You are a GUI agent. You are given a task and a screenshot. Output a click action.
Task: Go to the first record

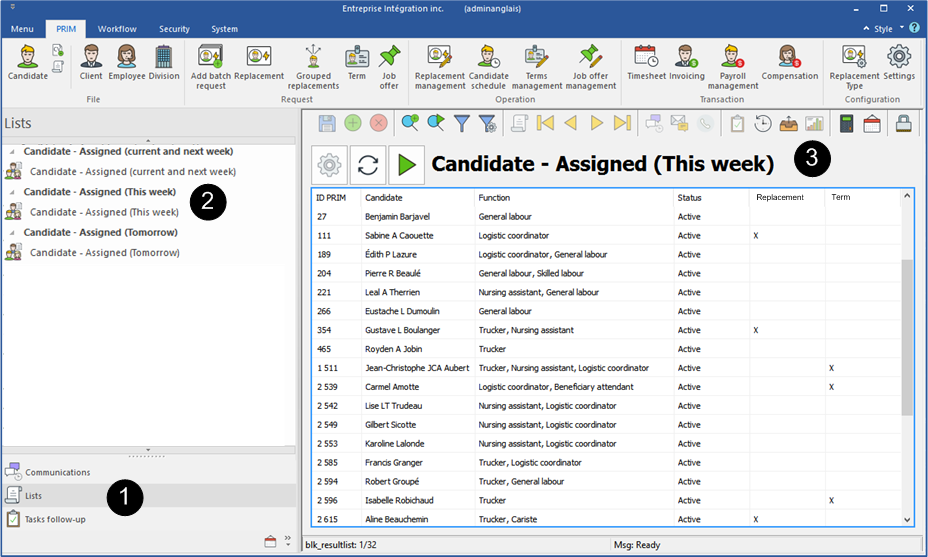click(545, 123)
